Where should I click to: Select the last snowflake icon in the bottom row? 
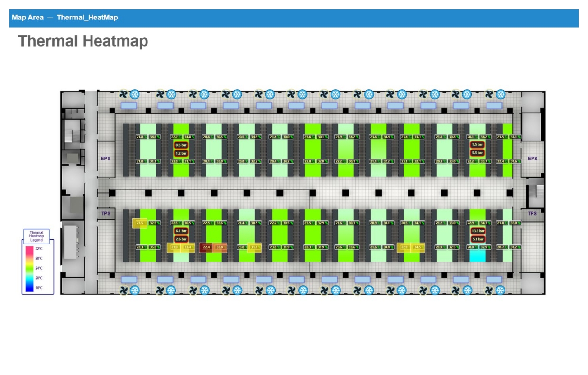pos(499,290)
